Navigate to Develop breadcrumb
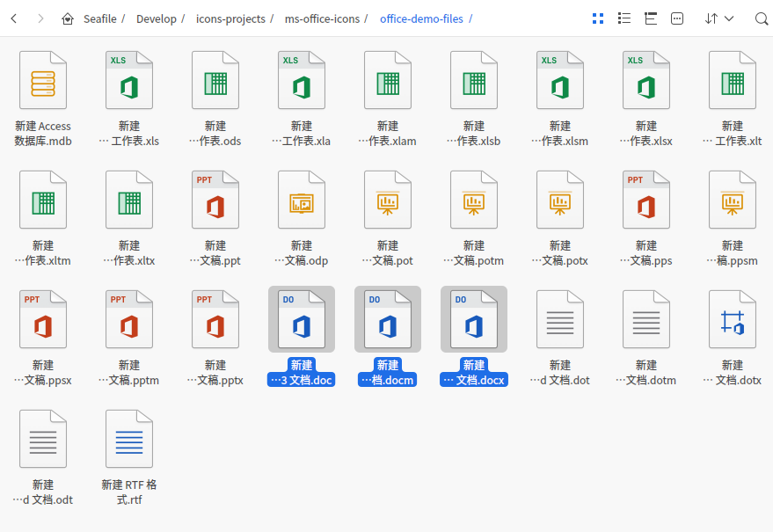The image size is (773, 532). (x=157, y=18)
